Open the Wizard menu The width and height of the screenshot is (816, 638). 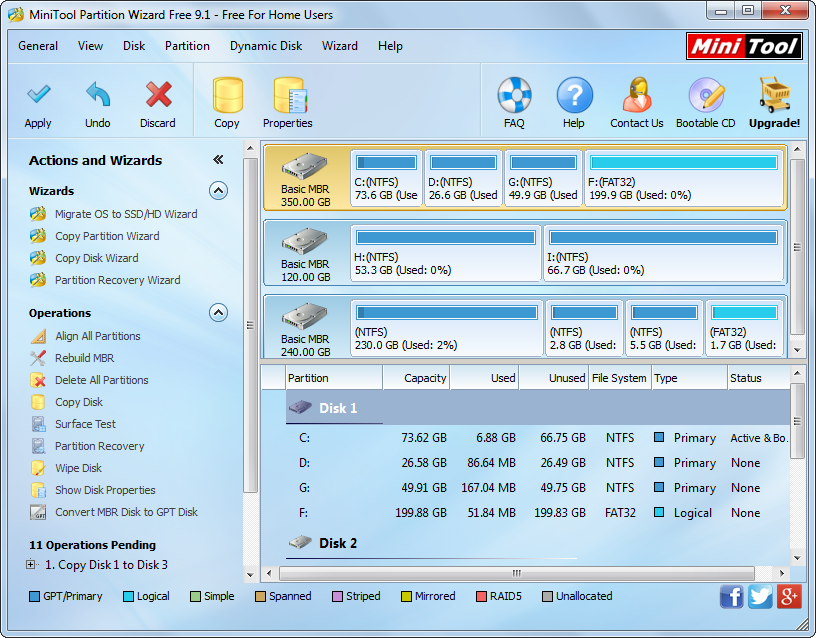coord(340,46)
